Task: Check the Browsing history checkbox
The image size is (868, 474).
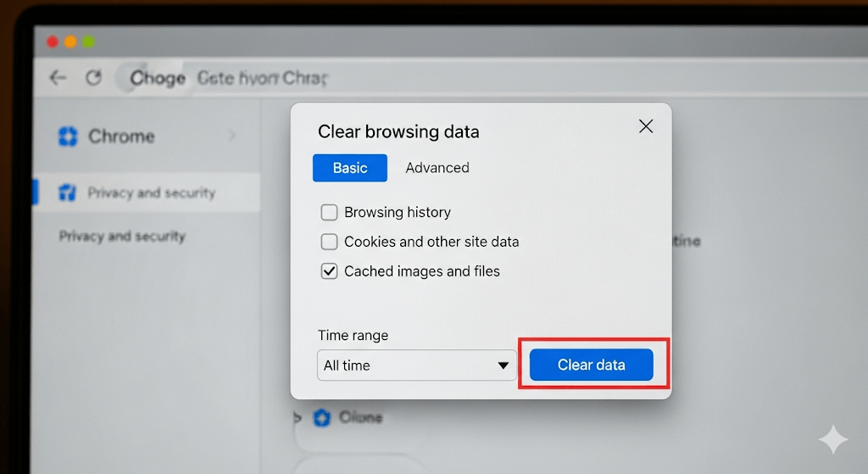Action: pyautogui.click(x=330, y=212)
